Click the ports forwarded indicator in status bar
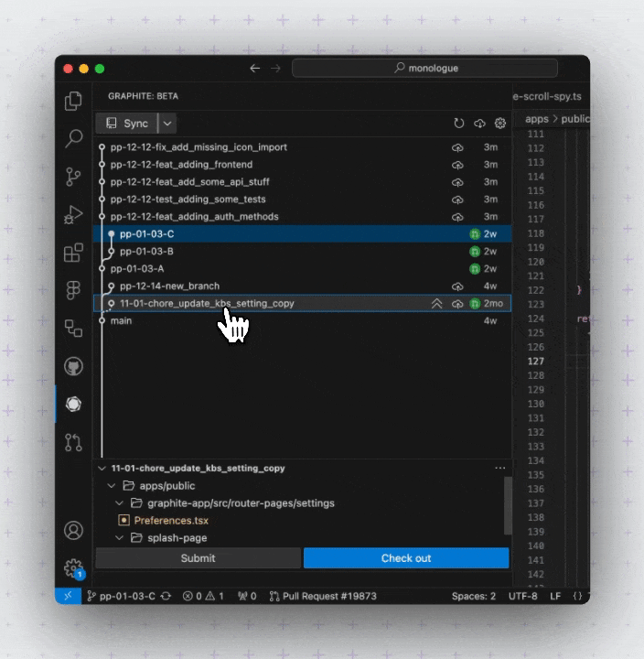 (247, 596)
